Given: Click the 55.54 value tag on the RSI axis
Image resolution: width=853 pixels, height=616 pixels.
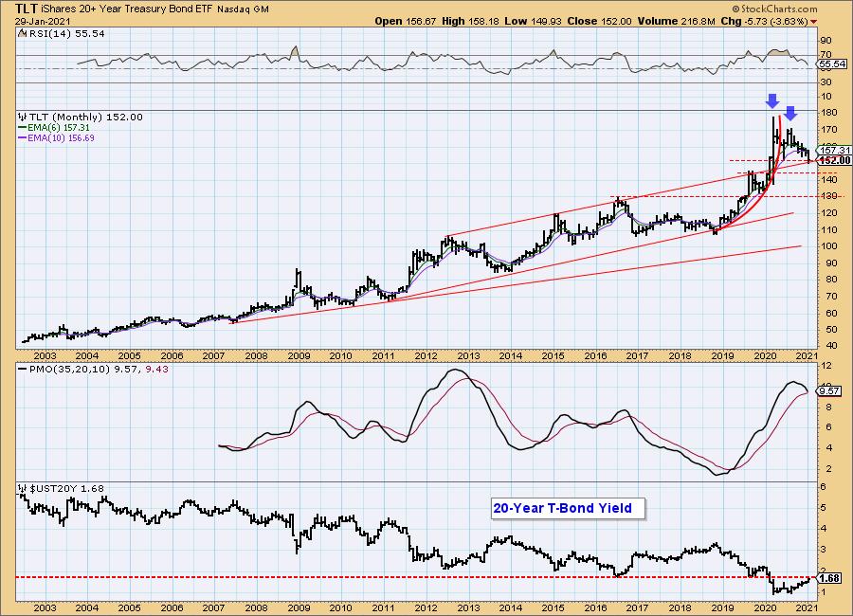Looking at the screenshot, I should point(832,64).
